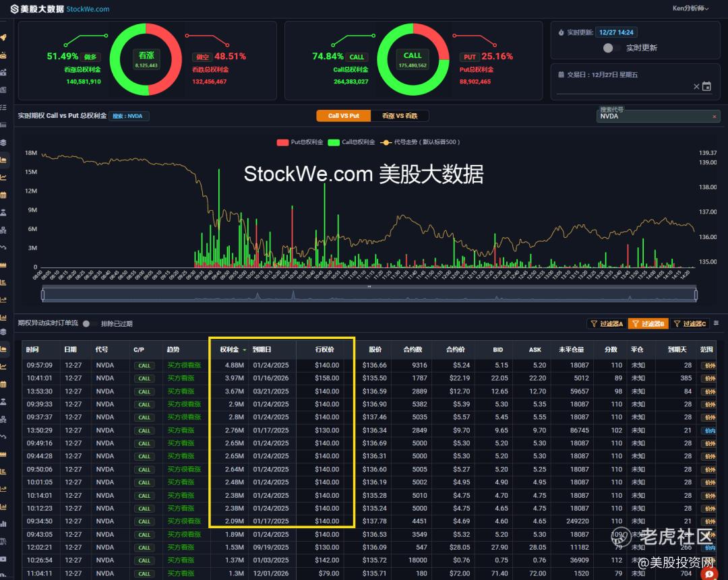
Task: Click the timer icon beside 实时更新
Action: [x=561, y=32]
